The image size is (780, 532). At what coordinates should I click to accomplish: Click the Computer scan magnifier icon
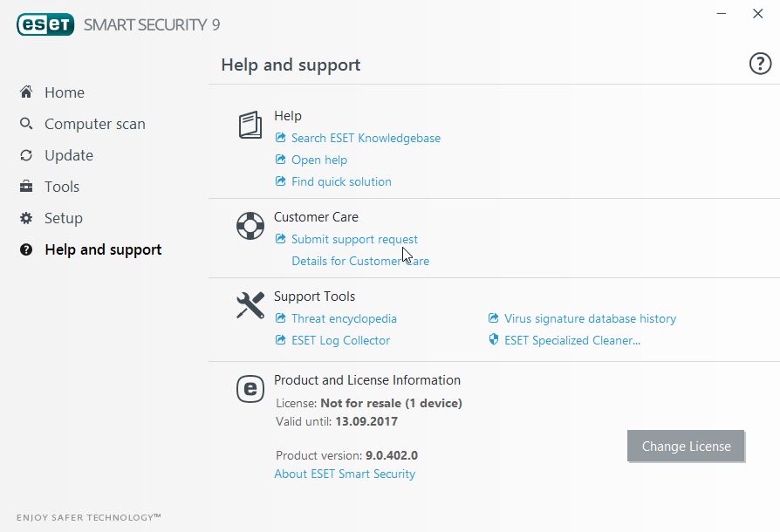26,124
